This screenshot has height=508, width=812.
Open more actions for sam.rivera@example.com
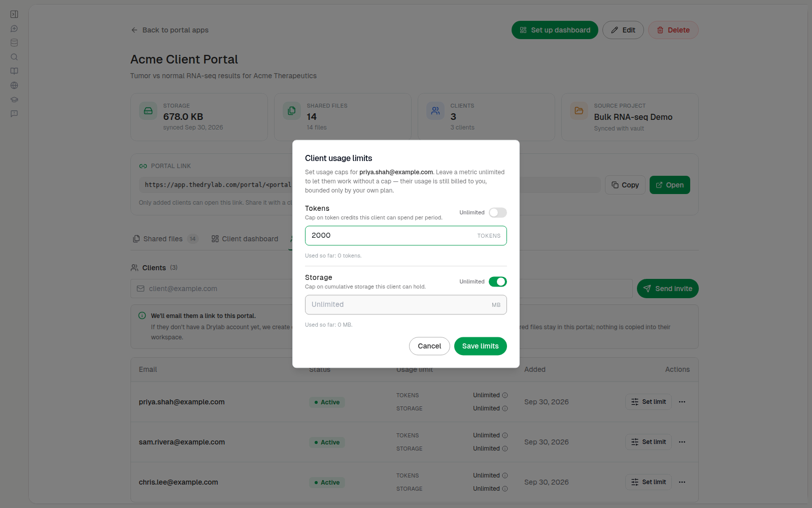(x=682, y=442)
